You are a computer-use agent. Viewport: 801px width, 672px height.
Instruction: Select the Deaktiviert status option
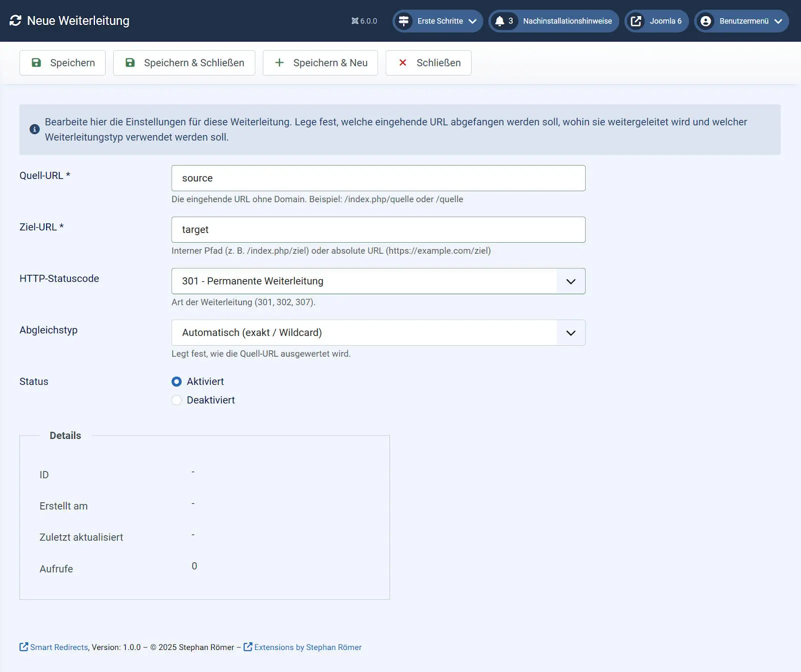click(177, 400)
